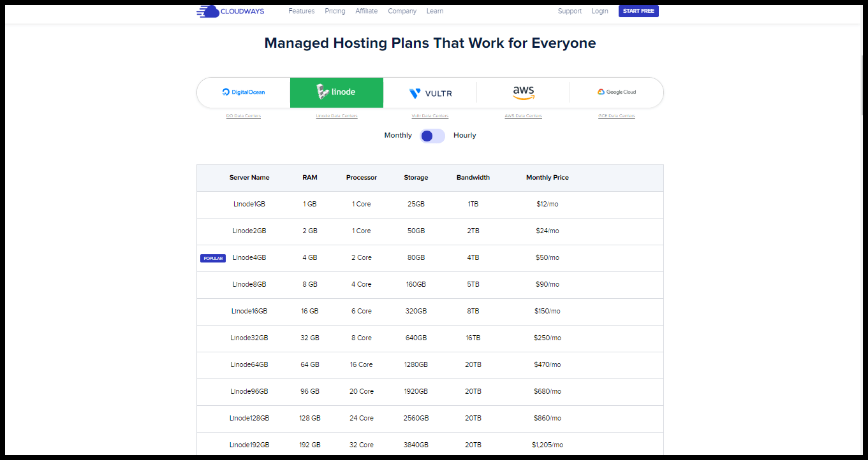Open the Pricing menu item
This screenshot has height=460, width=868.
(x=335, y=11)
